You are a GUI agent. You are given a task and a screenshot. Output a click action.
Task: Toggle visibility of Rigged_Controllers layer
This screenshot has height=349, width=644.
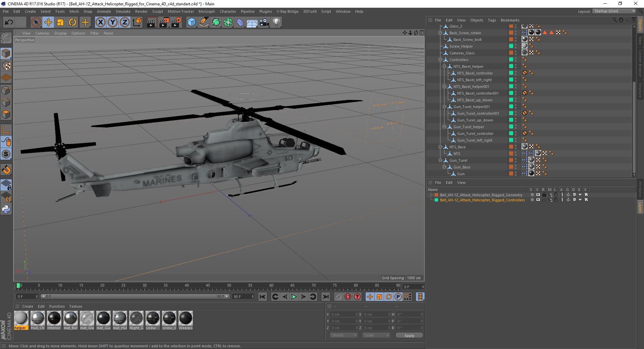click(538, 200)
